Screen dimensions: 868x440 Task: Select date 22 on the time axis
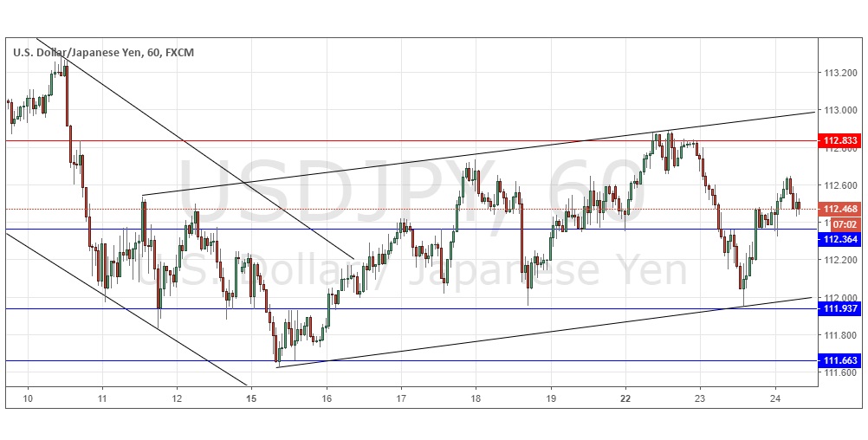[x=625, y=400]
